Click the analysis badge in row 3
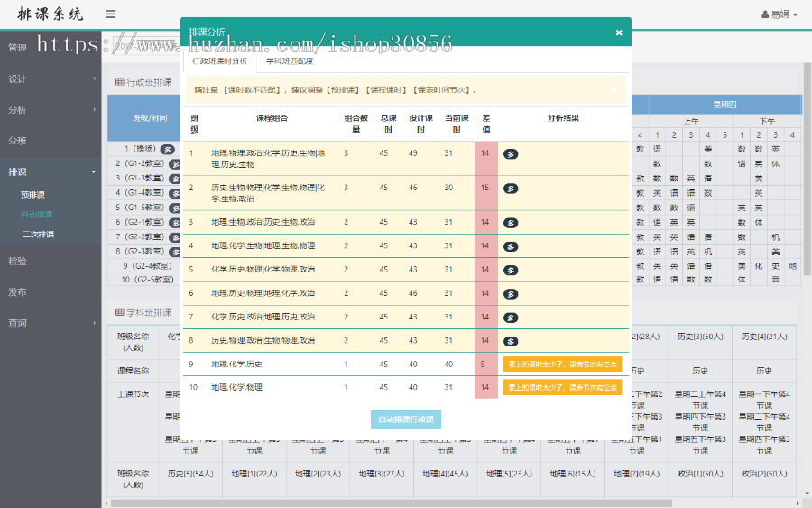Viewport: 812px width, 508px height. tap(511, 223)
